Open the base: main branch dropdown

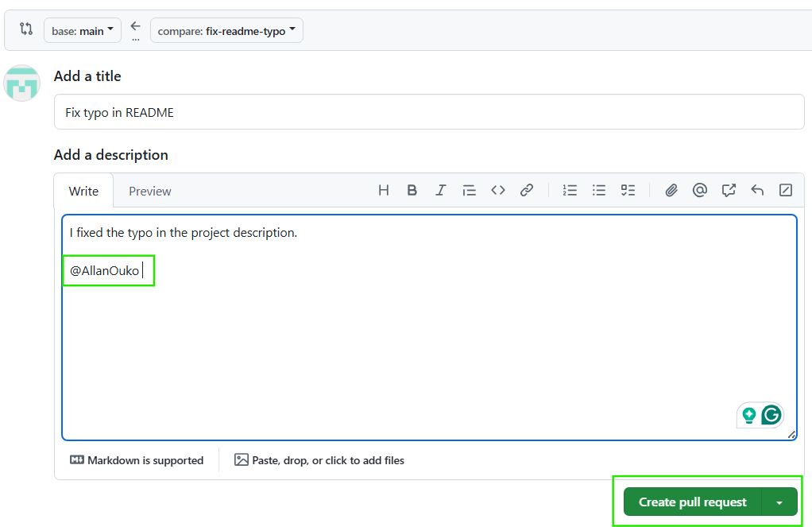pyautogui.click(x=83, y=30)
